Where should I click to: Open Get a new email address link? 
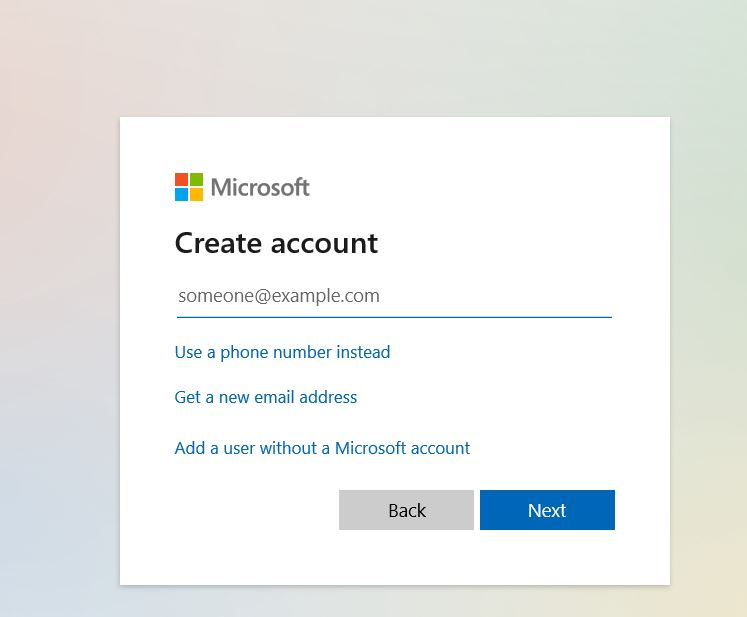click(266, 397)
